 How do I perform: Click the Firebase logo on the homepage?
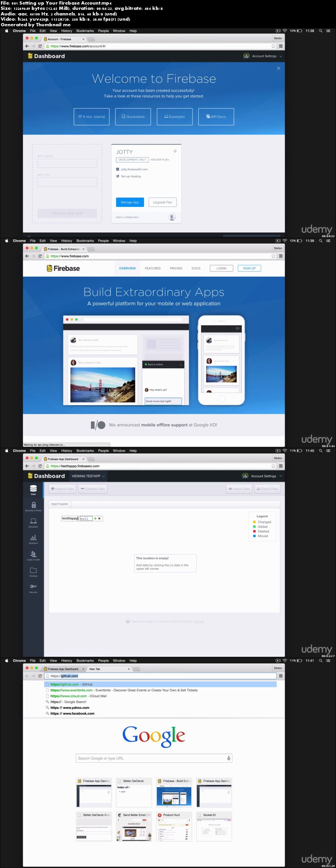(63, 268)
